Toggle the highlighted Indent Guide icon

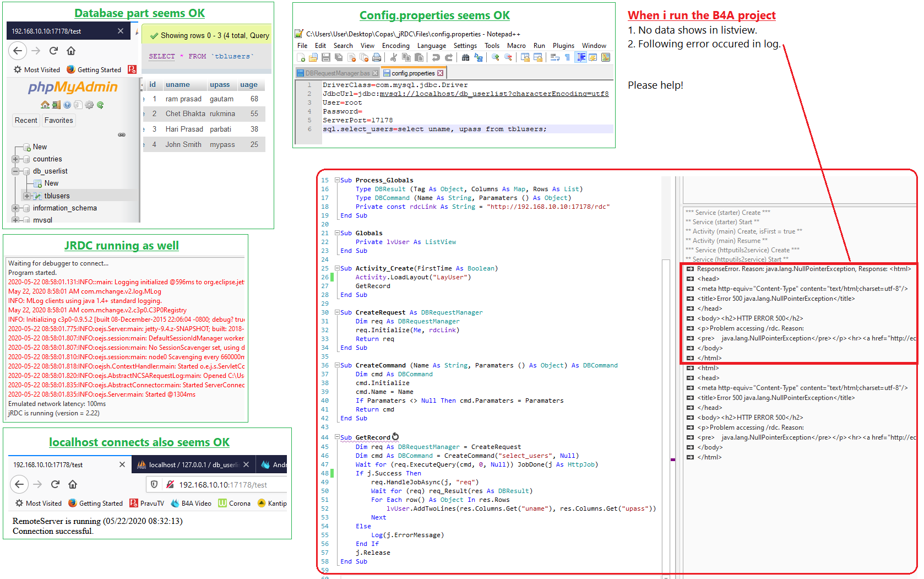click(581, 57)
